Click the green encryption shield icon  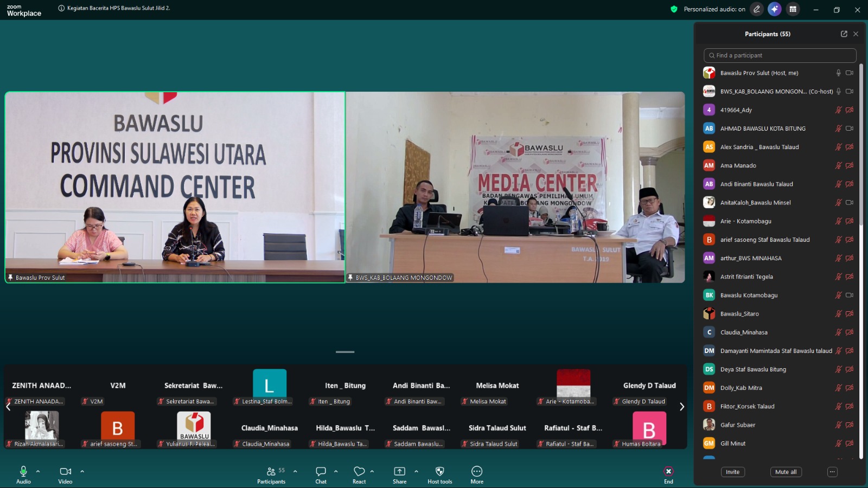[674, 9]
